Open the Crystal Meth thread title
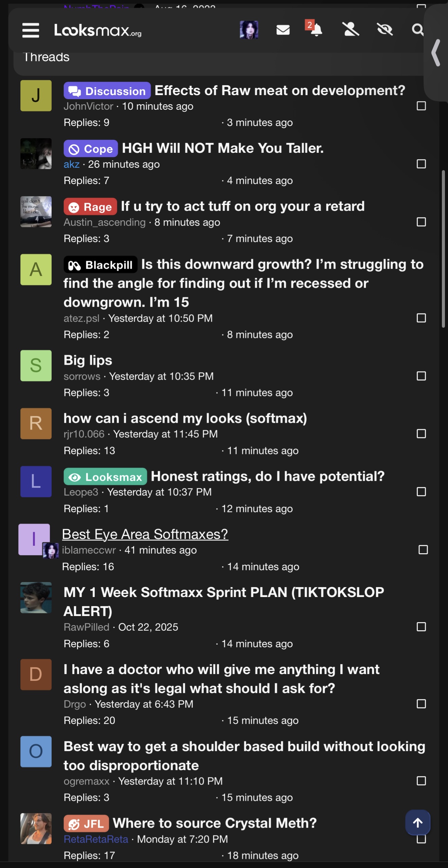The height and width of the screenshot is (868, 448). pos(215,823)
